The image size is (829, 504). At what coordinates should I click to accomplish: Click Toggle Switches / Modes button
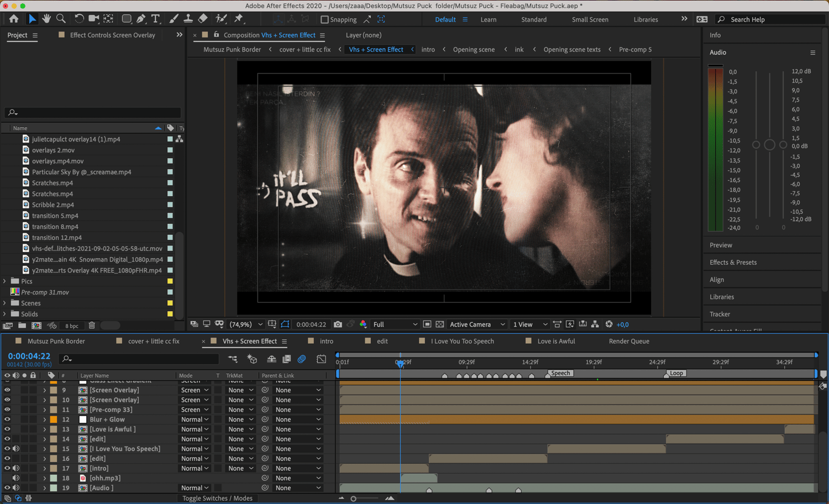click(217, 498)
